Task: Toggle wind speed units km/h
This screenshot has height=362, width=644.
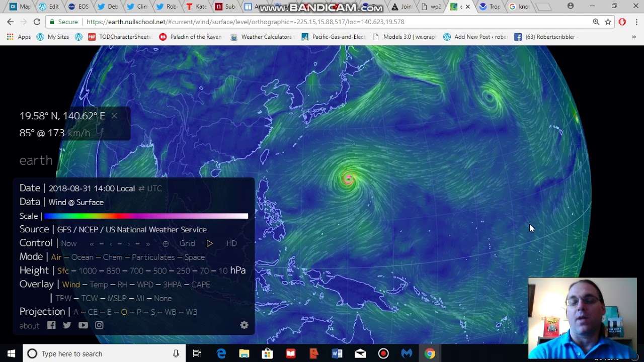Action: click(79, 133)
